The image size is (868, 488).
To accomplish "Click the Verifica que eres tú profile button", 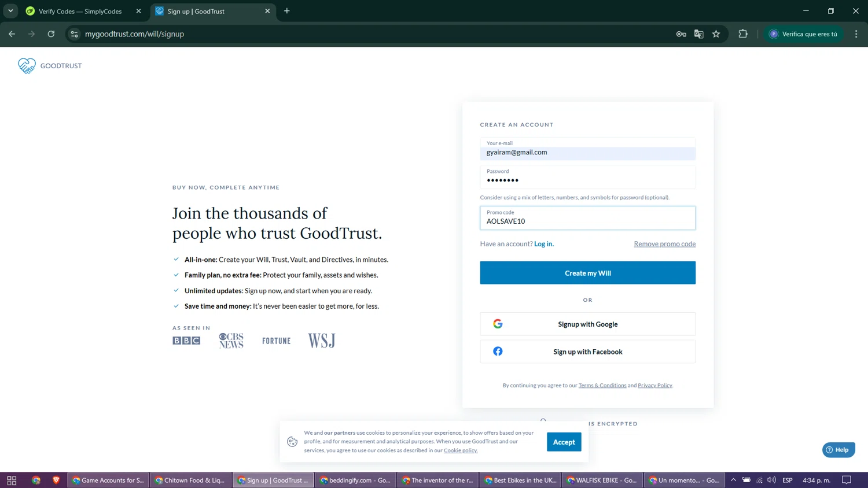I will [803, 34].
